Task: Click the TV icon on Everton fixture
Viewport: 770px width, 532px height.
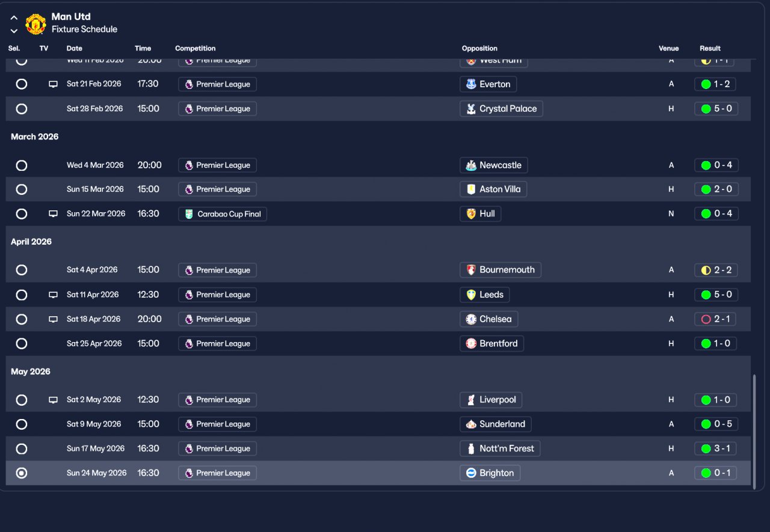Action: [53, 84]
